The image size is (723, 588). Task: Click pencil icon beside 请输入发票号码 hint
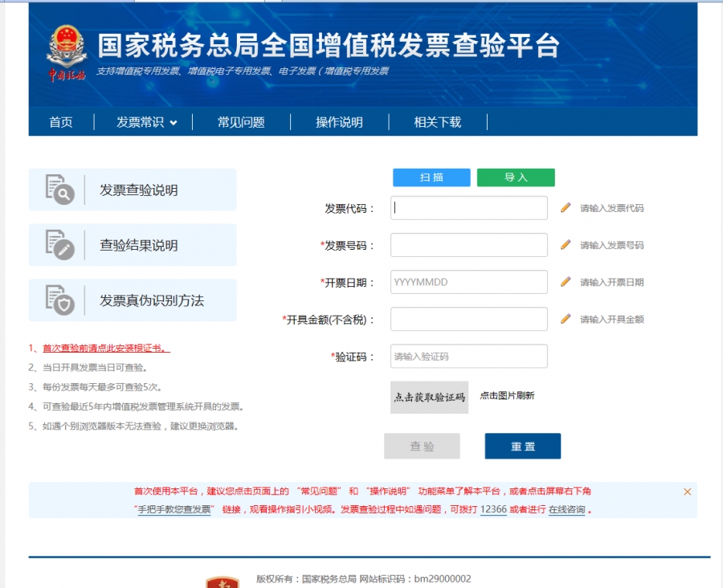[566, 244]
